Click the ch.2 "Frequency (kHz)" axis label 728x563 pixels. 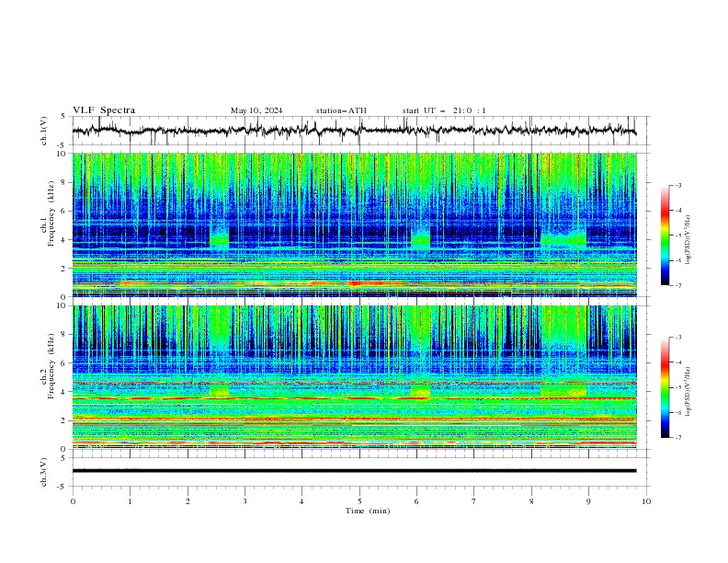51,365
